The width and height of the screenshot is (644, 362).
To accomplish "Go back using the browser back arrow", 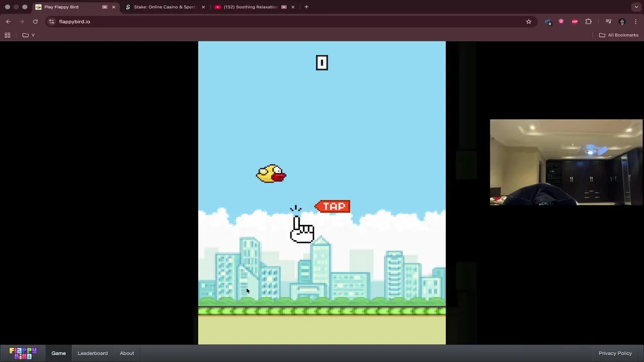I will pos(8,22).
